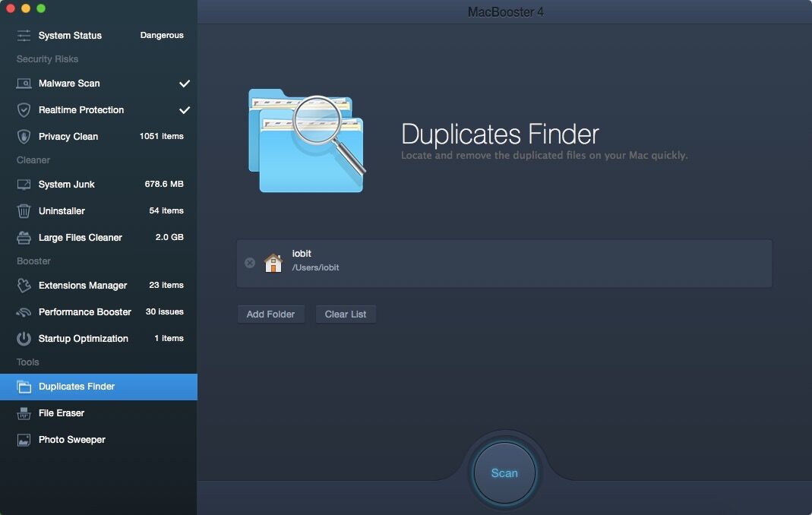812x515 pixels.
Task: Open Performance Booster
Action: 99,312
